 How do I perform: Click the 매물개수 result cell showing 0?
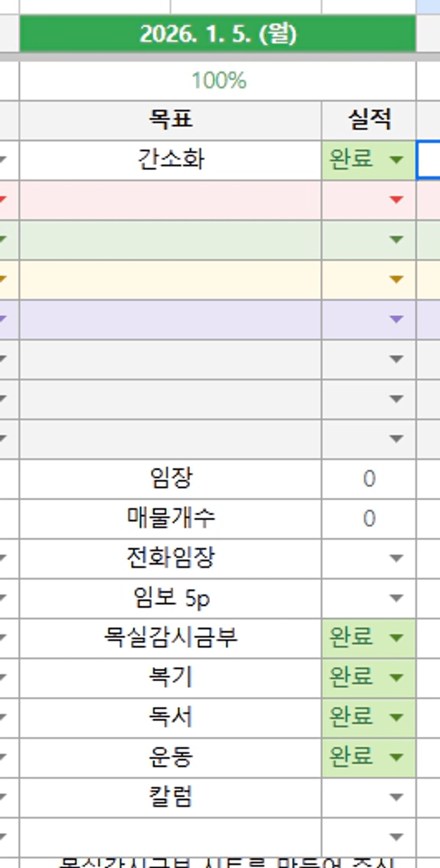tap(369, 518)
